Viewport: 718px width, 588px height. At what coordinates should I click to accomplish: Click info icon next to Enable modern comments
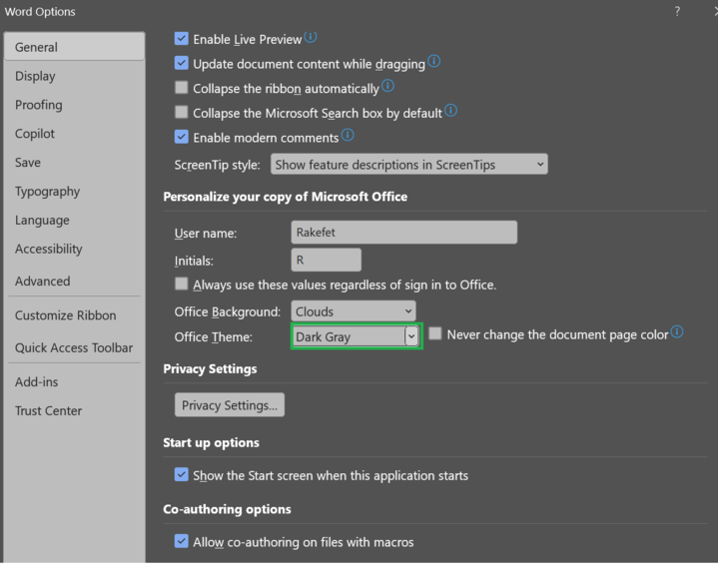pyautogui.click(x=348, y=136)
